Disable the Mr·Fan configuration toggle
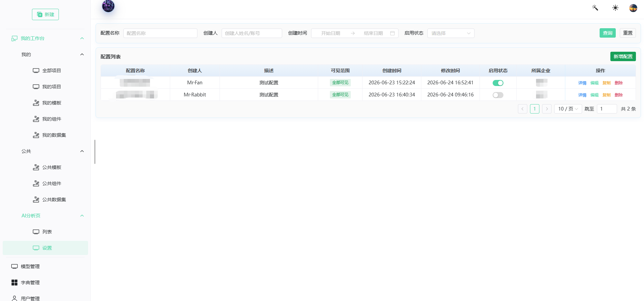This screenshot has height=301, width=644. coord(498,83)
